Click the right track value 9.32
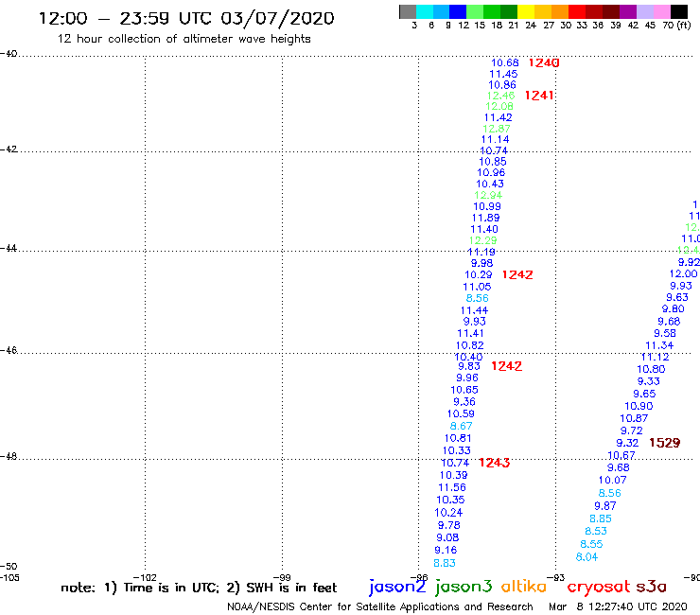Screen dimensions: 700x615 click(x=627, y=443)
